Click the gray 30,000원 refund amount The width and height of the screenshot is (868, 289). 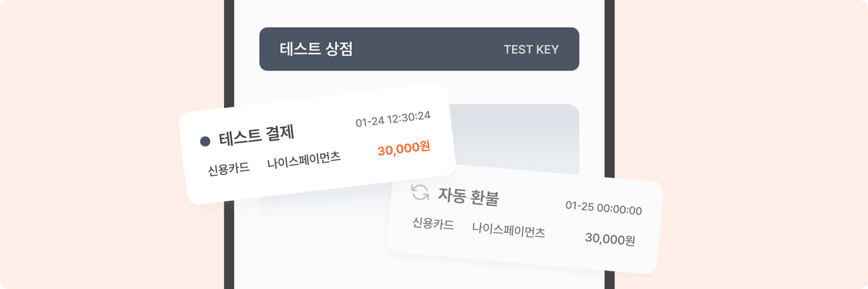coord(610,239)
